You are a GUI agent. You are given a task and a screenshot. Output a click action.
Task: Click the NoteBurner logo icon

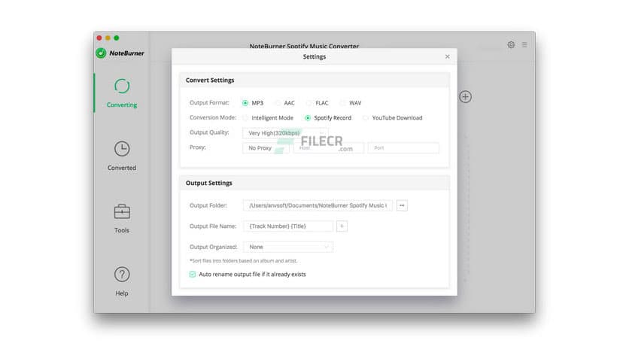coord(101,53)
